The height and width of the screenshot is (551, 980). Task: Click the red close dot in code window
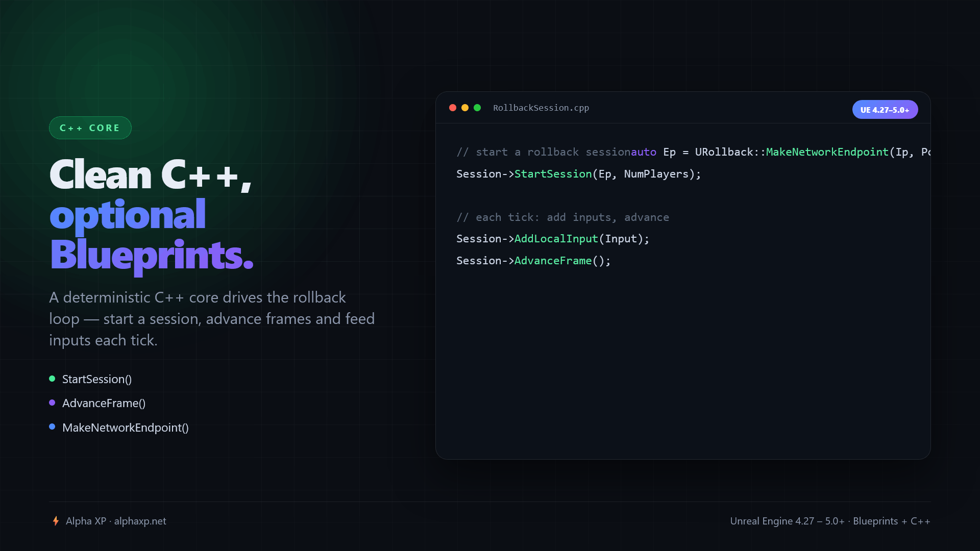pos(453,108)
